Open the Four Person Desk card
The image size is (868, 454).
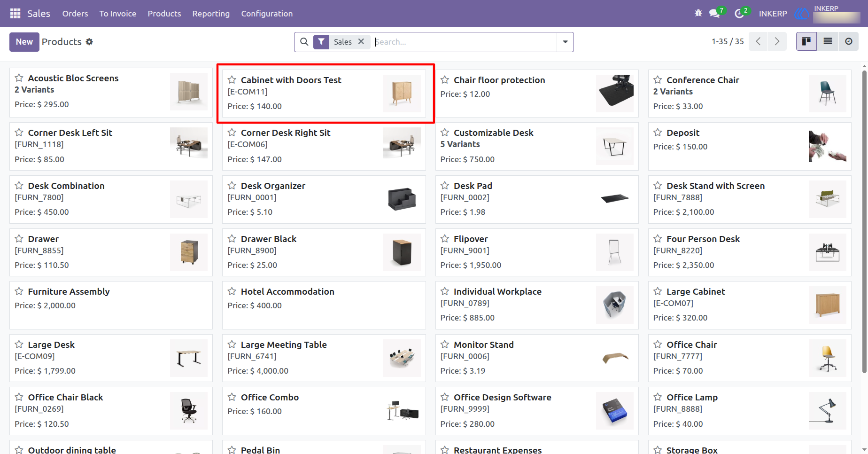750,252
